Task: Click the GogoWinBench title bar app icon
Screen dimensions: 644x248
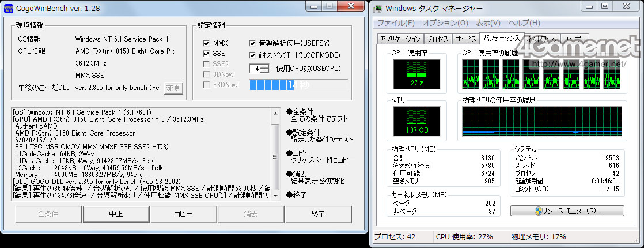Action: (8, 8)
